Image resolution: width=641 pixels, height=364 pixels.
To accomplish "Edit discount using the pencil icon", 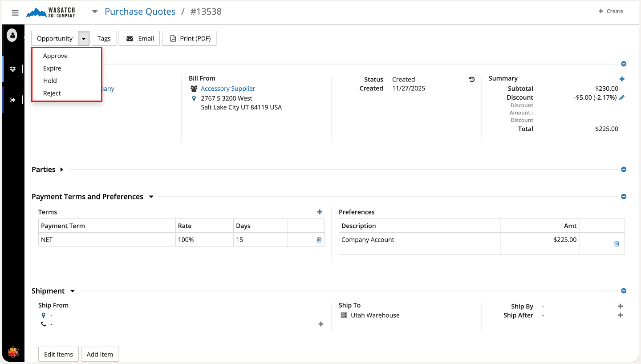I will (x=622, y=97).
